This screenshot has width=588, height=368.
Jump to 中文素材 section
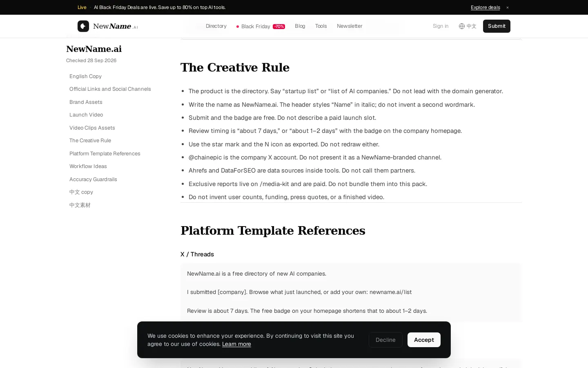[x=80, y=205]
